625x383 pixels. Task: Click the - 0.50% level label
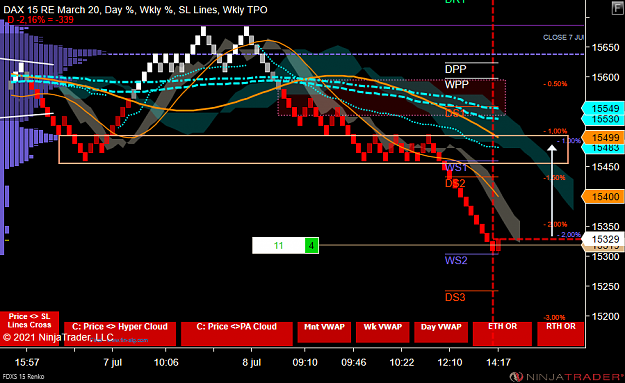(555, 84)
